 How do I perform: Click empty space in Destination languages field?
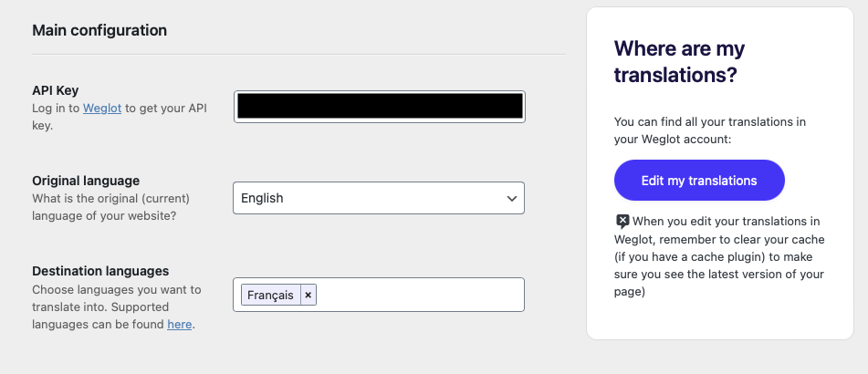click(420, 295)
